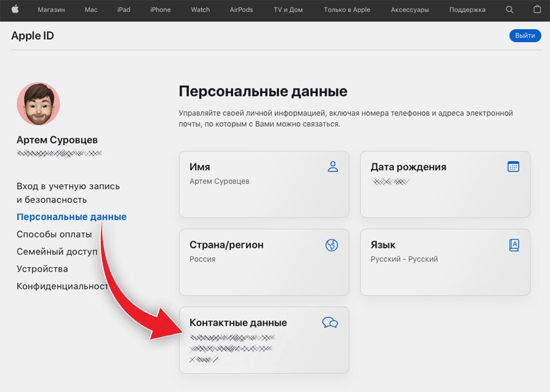Select AirPods in the navigation bar
This screenshot has width=550, height=392.
[241, 10]
